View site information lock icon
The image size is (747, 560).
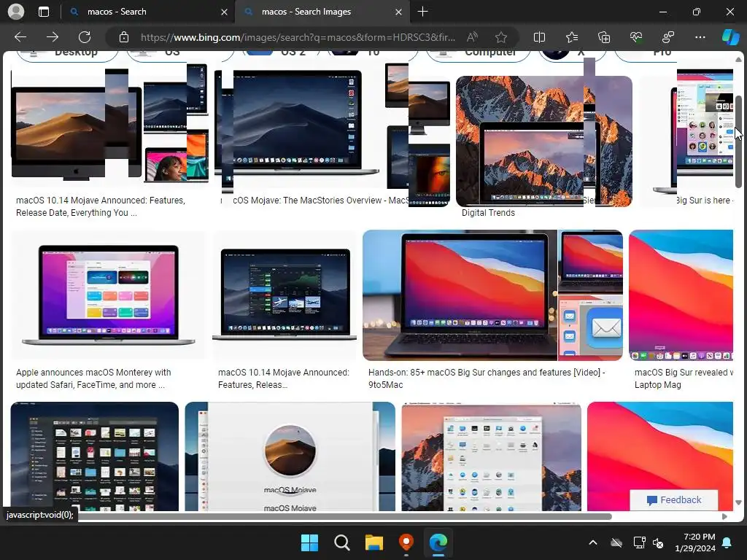(x=124, y=37)
